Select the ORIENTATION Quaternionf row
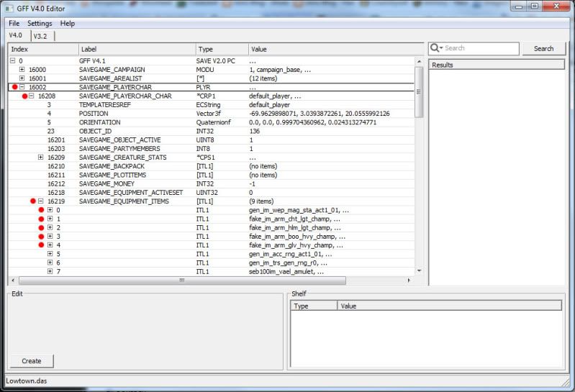The width and height of the screenshot is (575, 392). click(x=212, y=122)
